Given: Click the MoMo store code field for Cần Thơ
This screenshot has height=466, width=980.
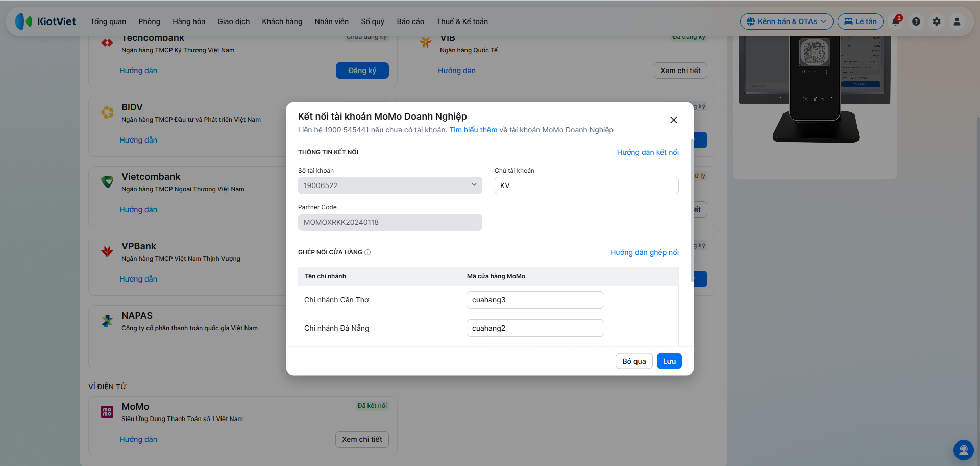Looking at the screenshot, I should [x=535, y=300].
